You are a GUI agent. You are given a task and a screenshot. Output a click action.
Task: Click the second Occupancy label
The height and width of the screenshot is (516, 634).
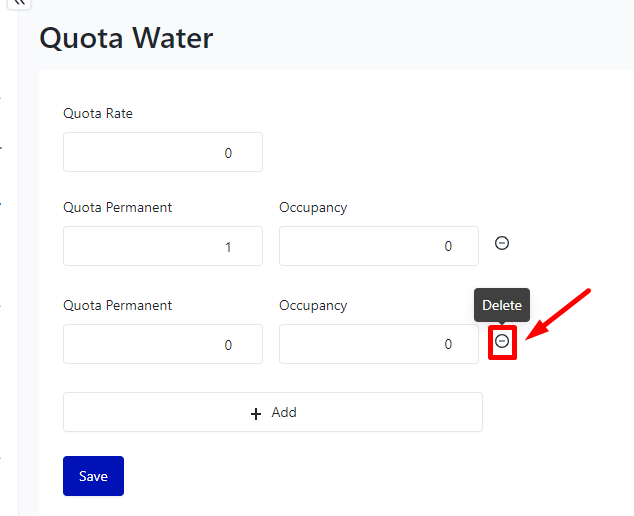(313, 305)
